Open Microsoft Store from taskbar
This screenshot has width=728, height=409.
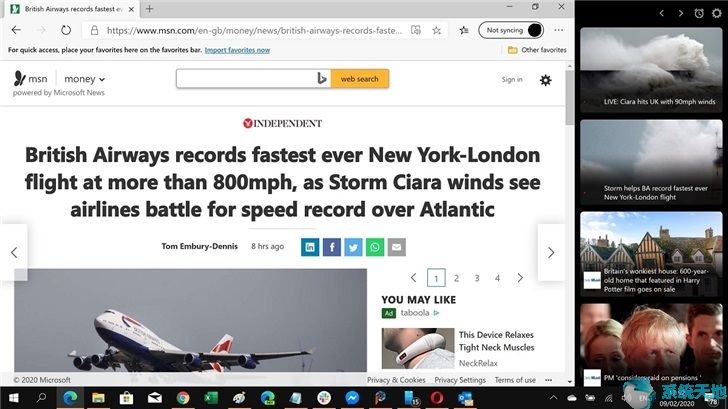pos(126,398)
